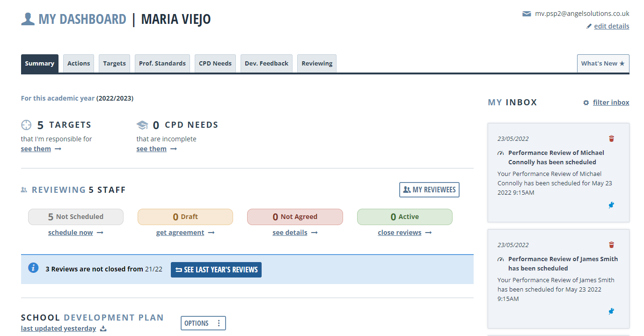
Task: Follow the close reviews link
Action: click(400, 232)
